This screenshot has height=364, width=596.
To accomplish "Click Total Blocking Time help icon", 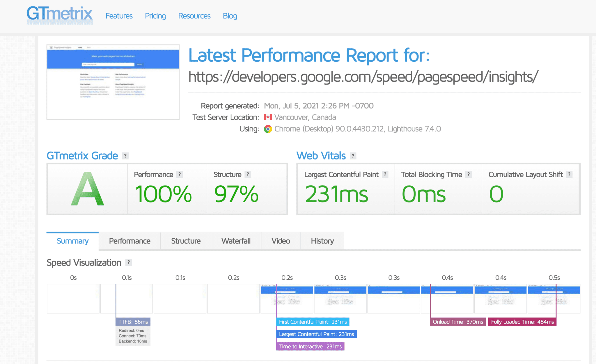I will [x=469, y=174].
